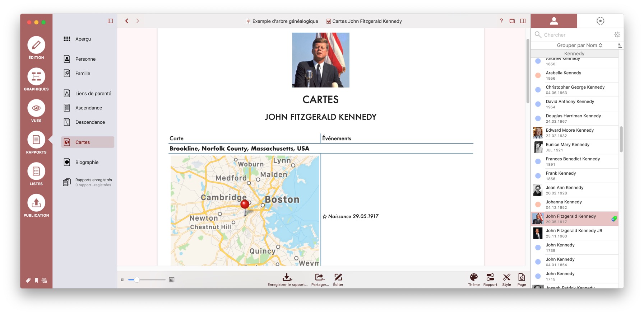This screenshot has width=644, height=315.
Task: Click the Partager button
Action: pos(320,280)
